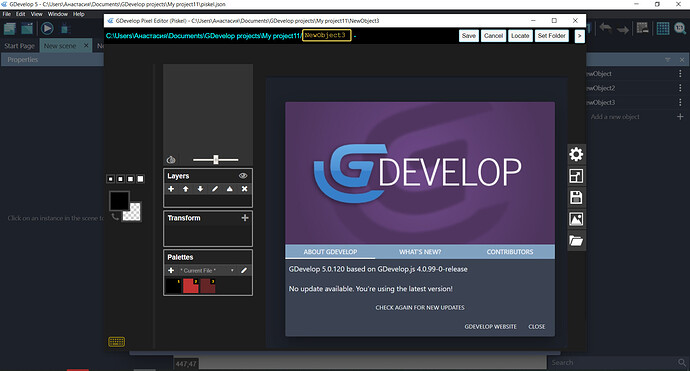This screenshot has height=371, width=690.
Task: Click the Cancel button in Piskel header
Action: click(x=493, y=36)
